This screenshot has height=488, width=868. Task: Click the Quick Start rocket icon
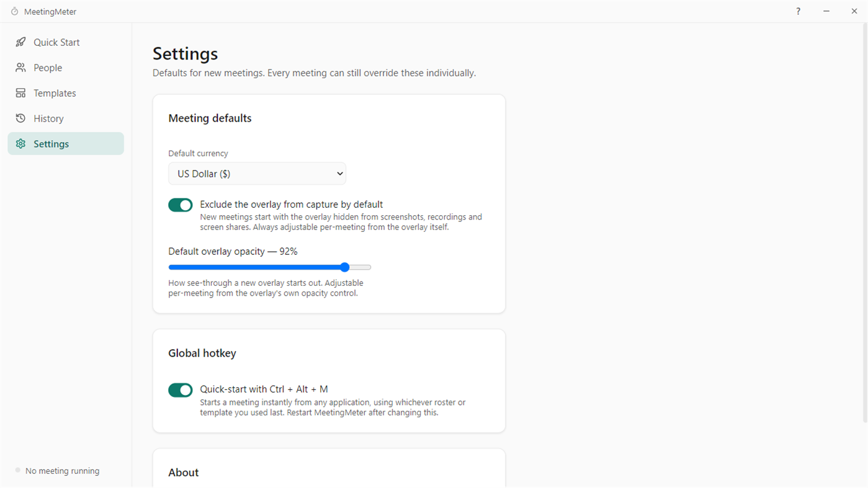(x=20, y=42)
